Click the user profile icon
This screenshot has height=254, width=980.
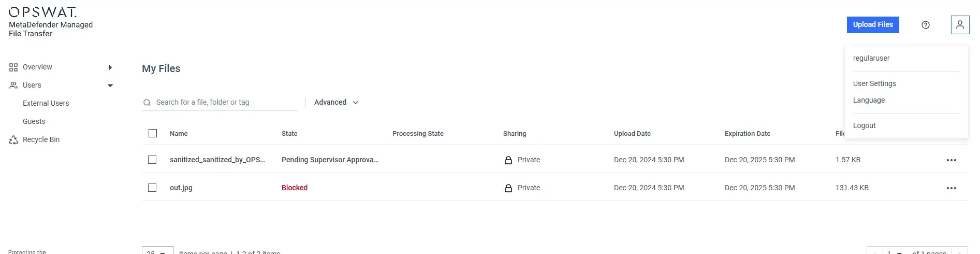click(x=960, y=25)
